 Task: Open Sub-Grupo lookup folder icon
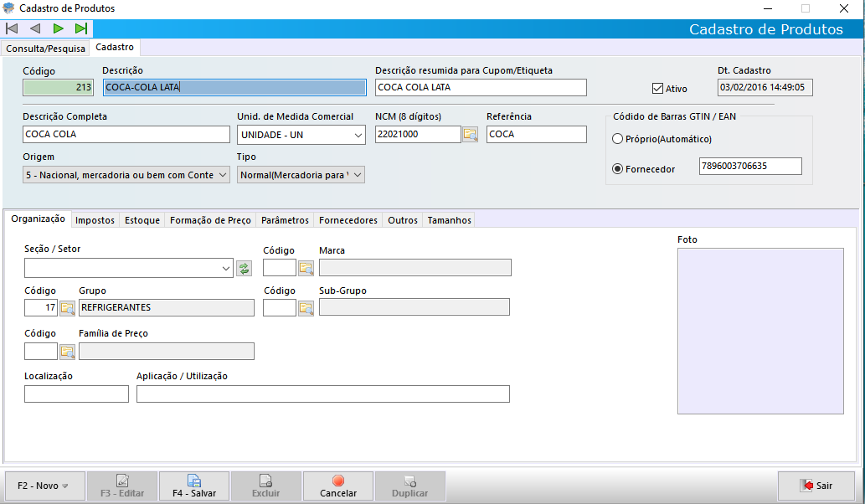pyautogui.click(x=306, y=308)
